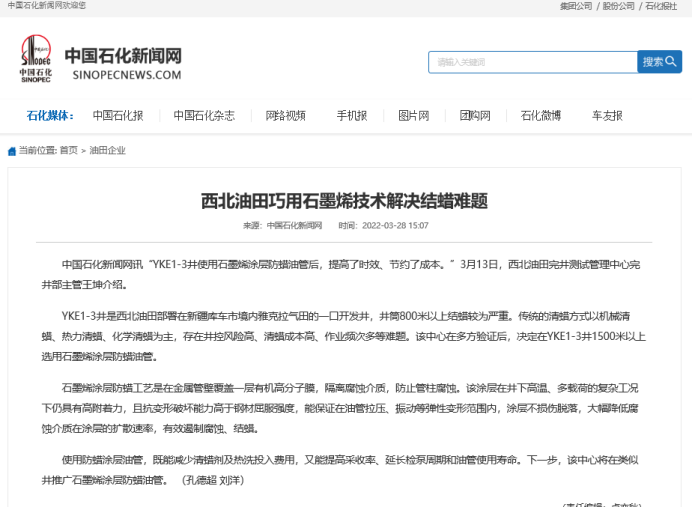Click the 中国石化新闻网 site title

pyautogui.click(x=123, y=56)
